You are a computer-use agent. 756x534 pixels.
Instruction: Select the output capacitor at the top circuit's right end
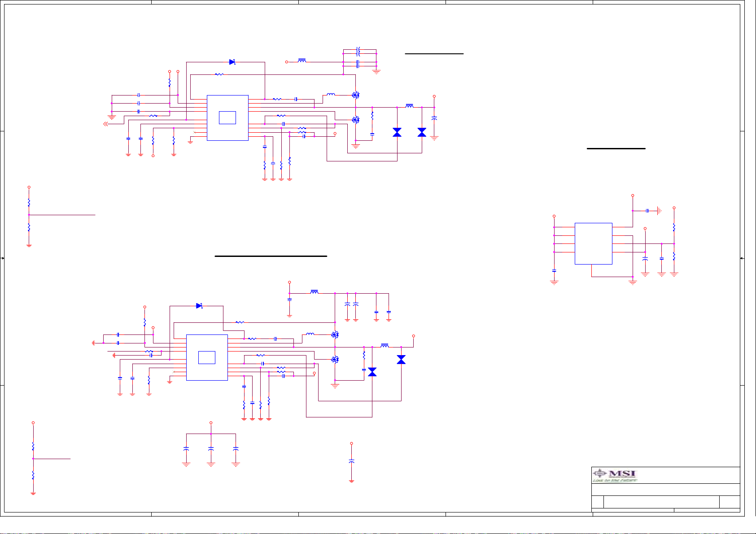(x=434, y=118)
